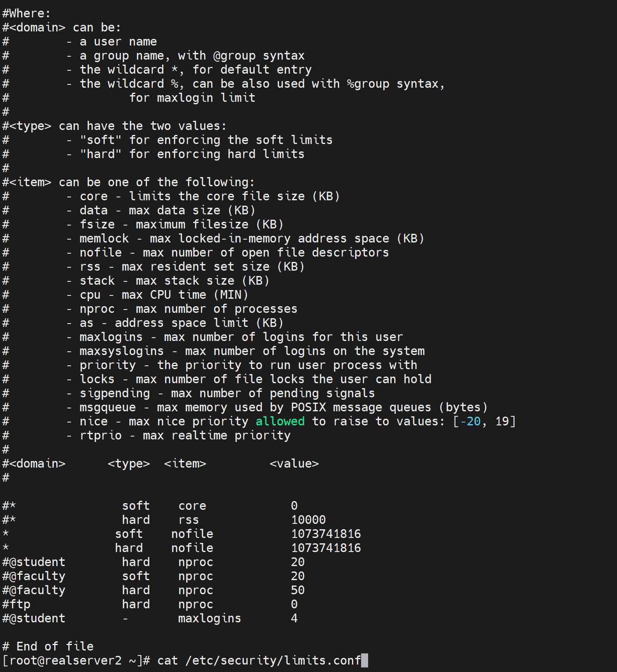
Task: Click the "#Where:" line at the top
Action: pos(27,13)
